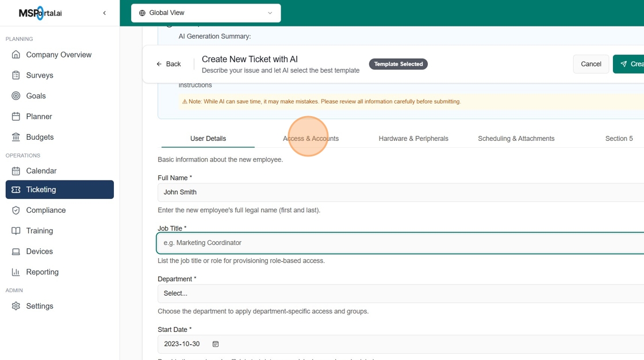Screen dimensions: 644x360
Task: Click the Surveys clipboard icon
Action: pos(16,75)
